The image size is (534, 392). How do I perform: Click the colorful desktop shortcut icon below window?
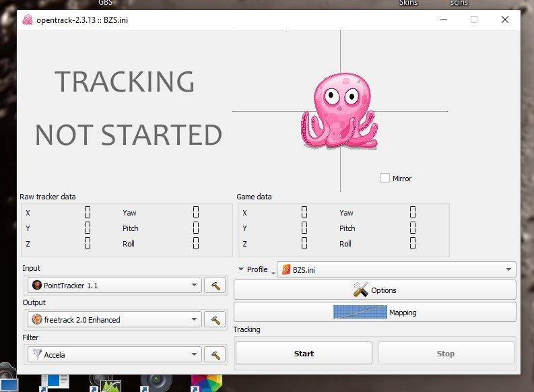(206, 383)
